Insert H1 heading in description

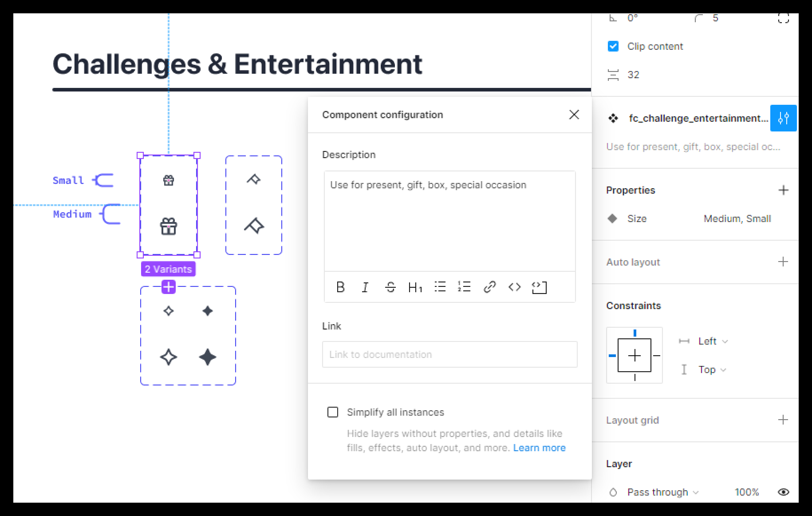pos(415,288)
